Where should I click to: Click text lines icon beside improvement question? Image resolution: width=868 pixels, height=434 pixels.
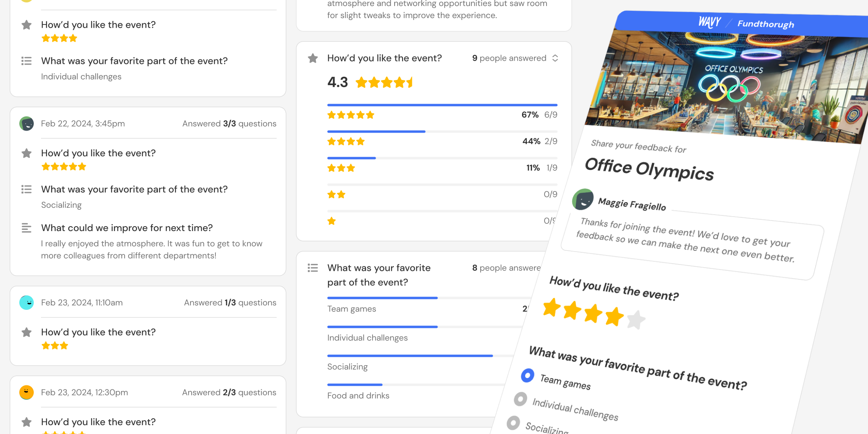click(x=27, y=228)
